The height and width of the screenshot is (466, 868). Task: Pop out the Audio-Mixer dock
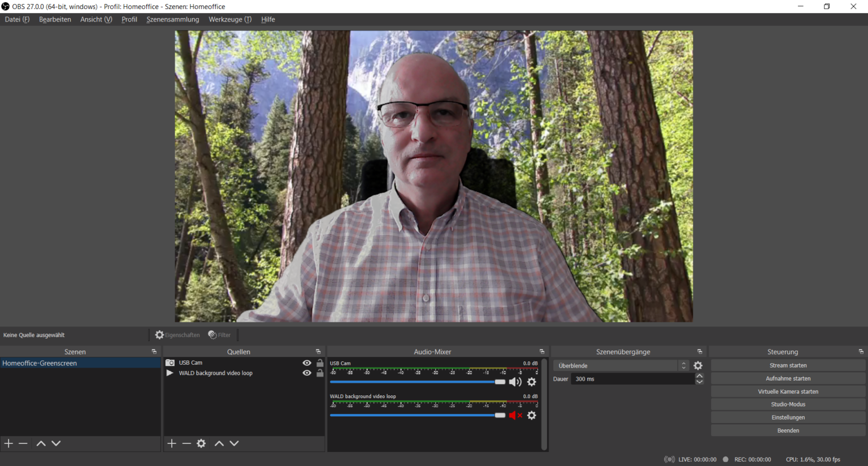(x=542, y=352)
